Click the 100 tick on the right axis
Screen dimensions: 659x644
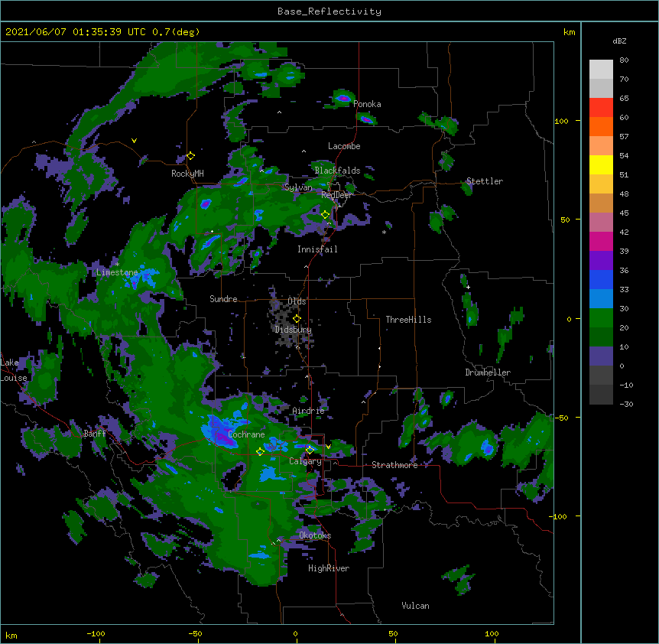point(561,121)
